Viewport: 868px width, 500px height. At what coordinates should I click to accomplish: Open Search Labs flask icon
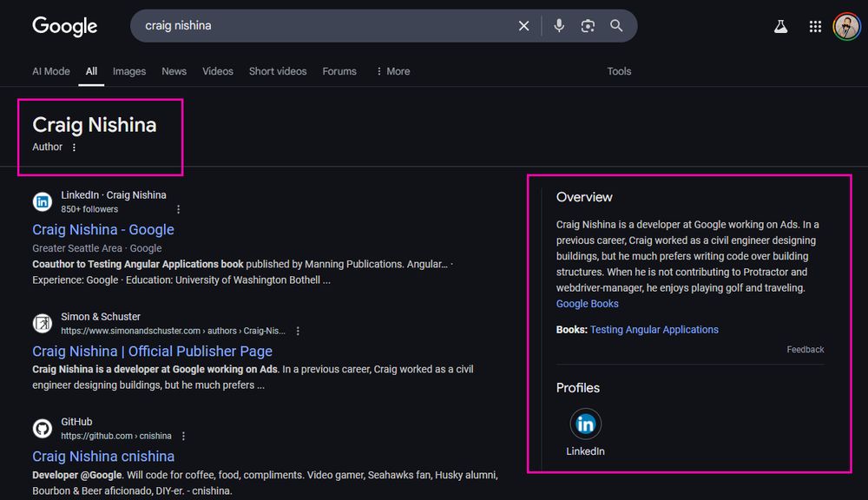tap(780, 26)
